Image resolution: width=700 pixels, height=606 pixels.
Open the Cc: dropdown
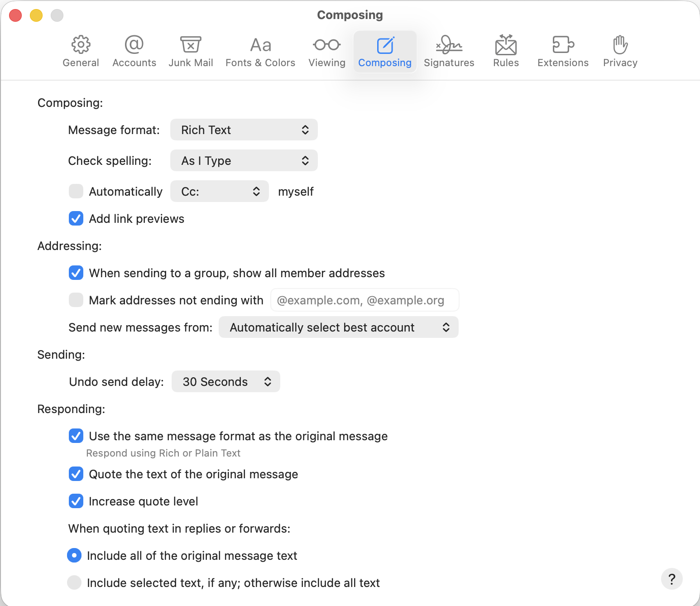pos(220,192)
